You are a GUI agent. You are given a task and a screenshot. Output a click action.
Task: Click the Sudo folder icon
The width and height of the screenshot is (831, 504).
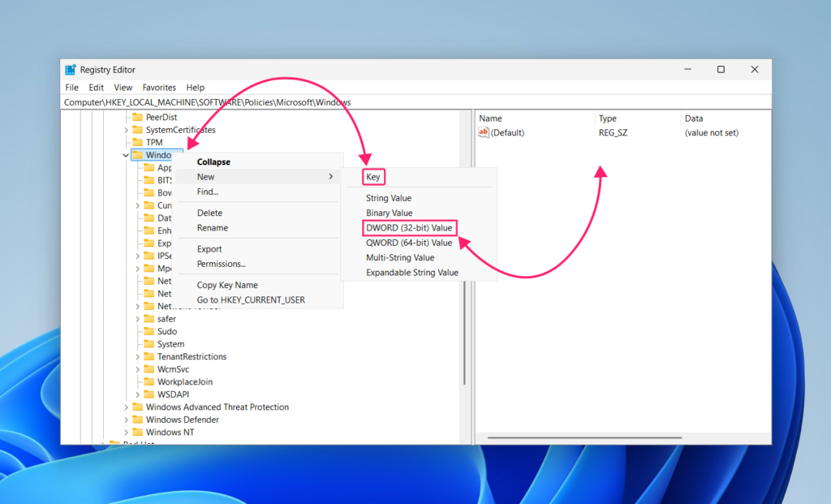(x=149, y=331)
